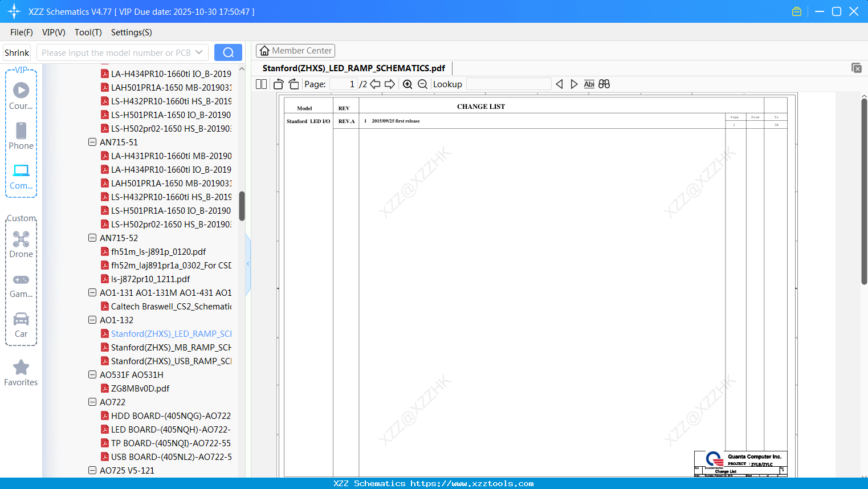The height and width of the screenshot is (489, 868).
Task: Click the file tree vertical scrollbar thumb
Action: pos(242,206)
